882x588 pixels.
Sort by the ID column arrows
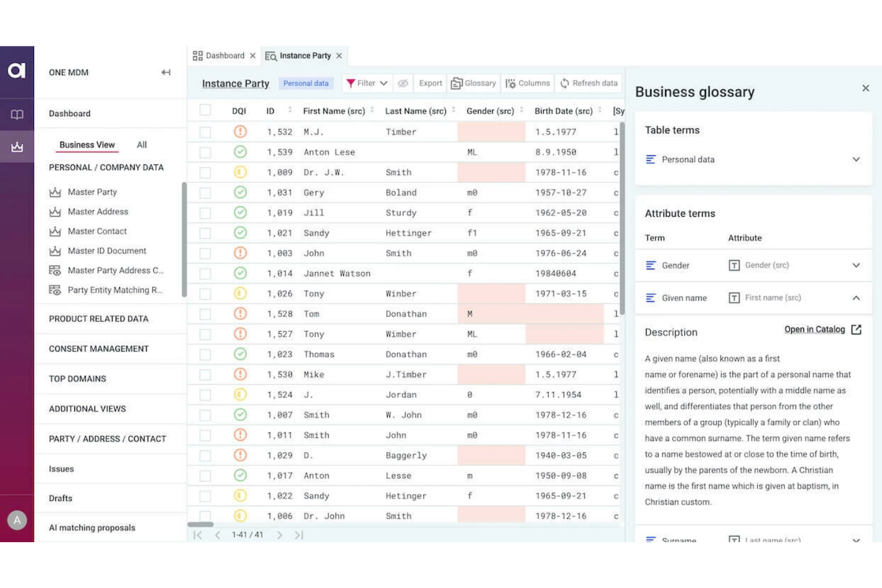click(x=290, y=110)
